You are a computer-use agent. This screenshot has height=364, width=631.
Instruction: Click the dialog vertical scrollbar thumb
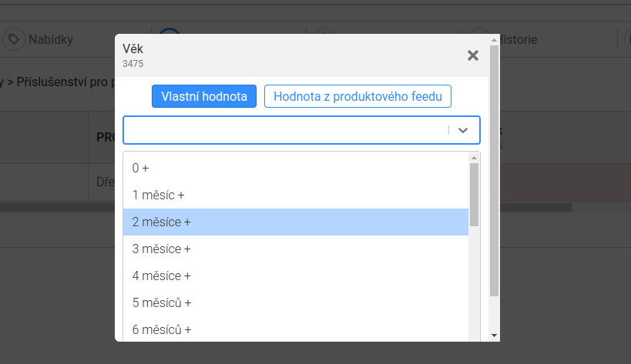[494, 171]
